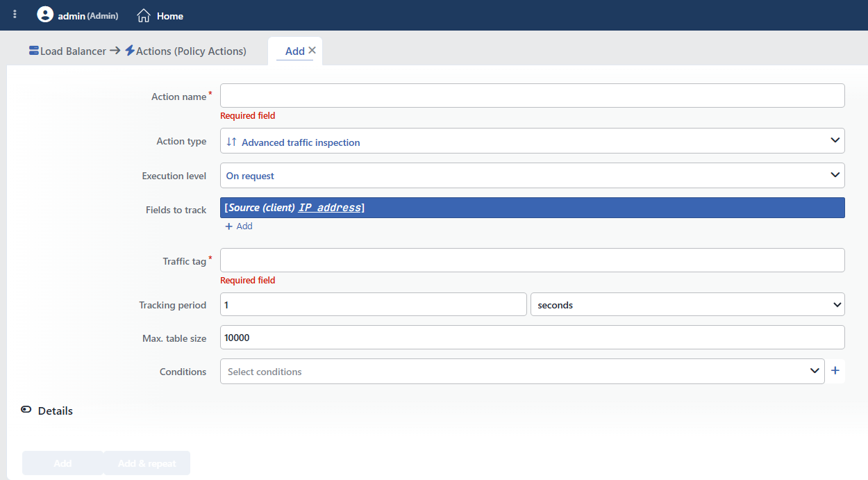The width and height of the screenshot is (868, 480).
Task: Click the plus icon beside Conditions
Action: 835,371
